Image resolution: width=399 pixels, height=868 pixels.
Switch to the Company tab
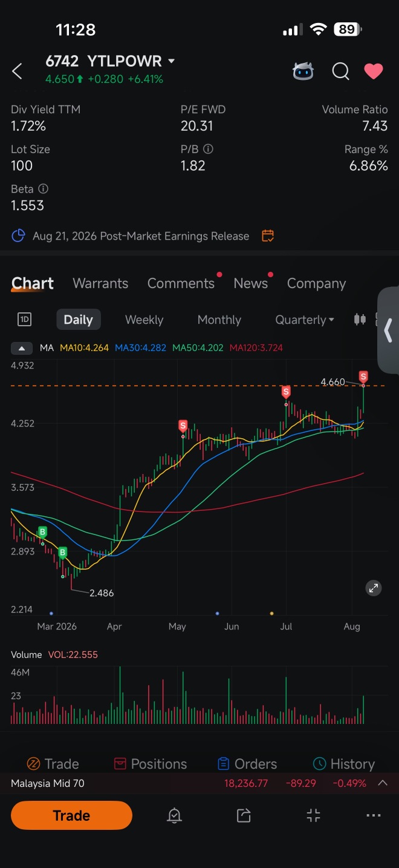[316, 283]
